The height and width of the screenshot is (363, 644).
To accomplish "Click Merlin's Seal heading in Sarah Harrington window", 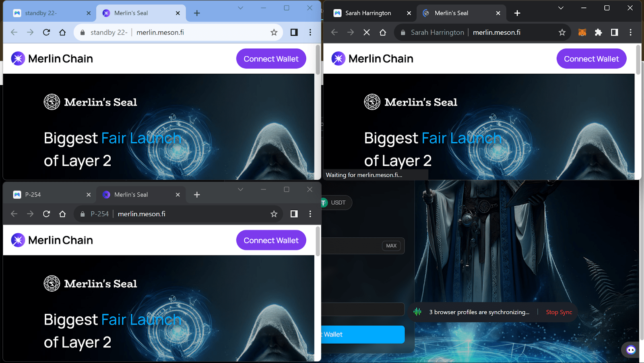I will (x=421, y=102).
